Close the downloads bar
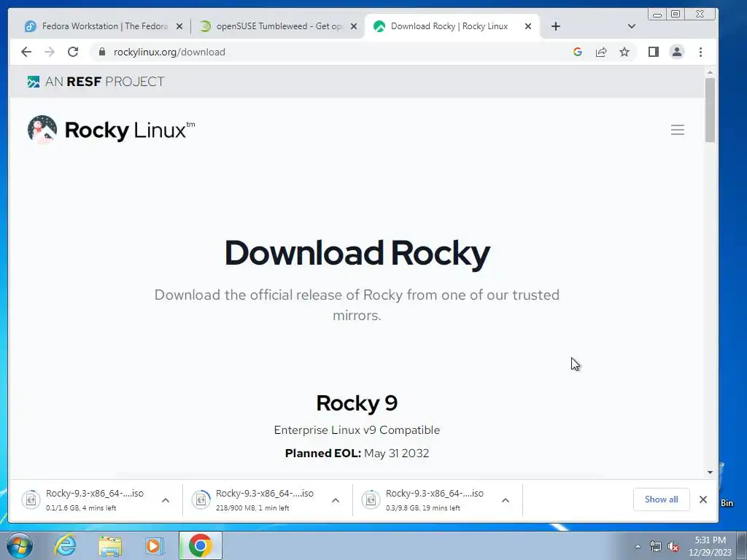This screenshot has width=747, height=560. pos(703,499)
